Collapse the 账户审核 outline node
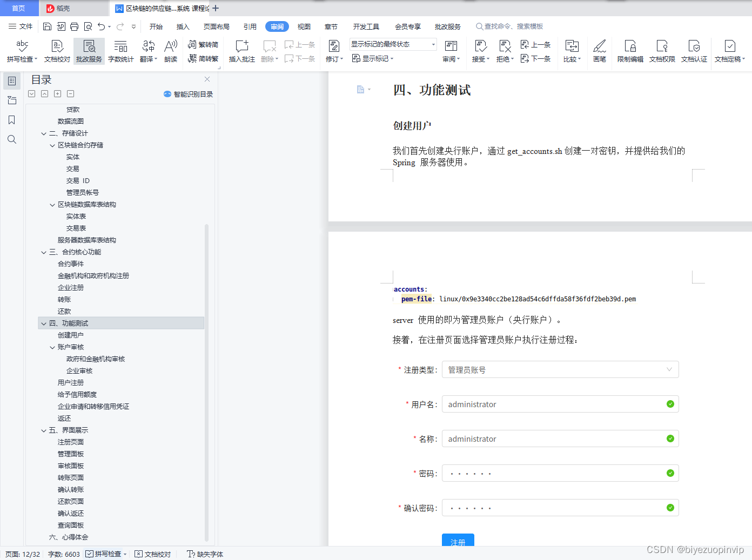Image resolution: width=752 pixels, height=560 pixels. [x=52, y=347]
